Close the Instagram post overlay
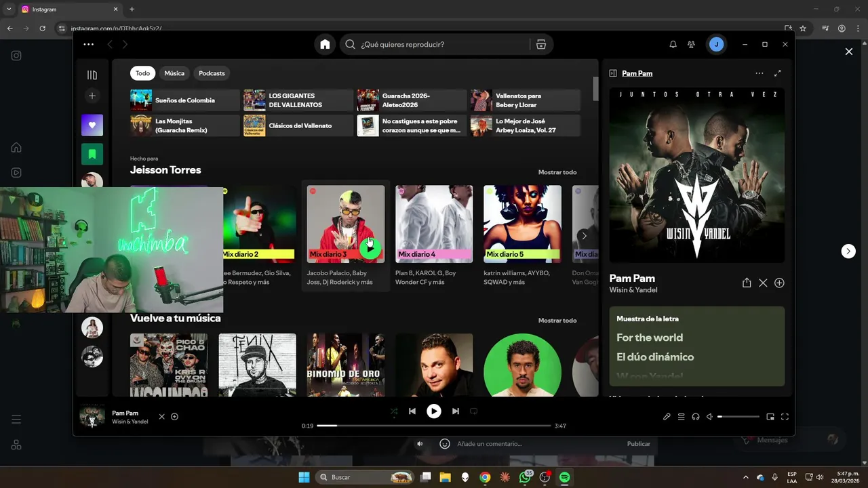The width and height of the screenshot is (868, 488). pos(848,52)
